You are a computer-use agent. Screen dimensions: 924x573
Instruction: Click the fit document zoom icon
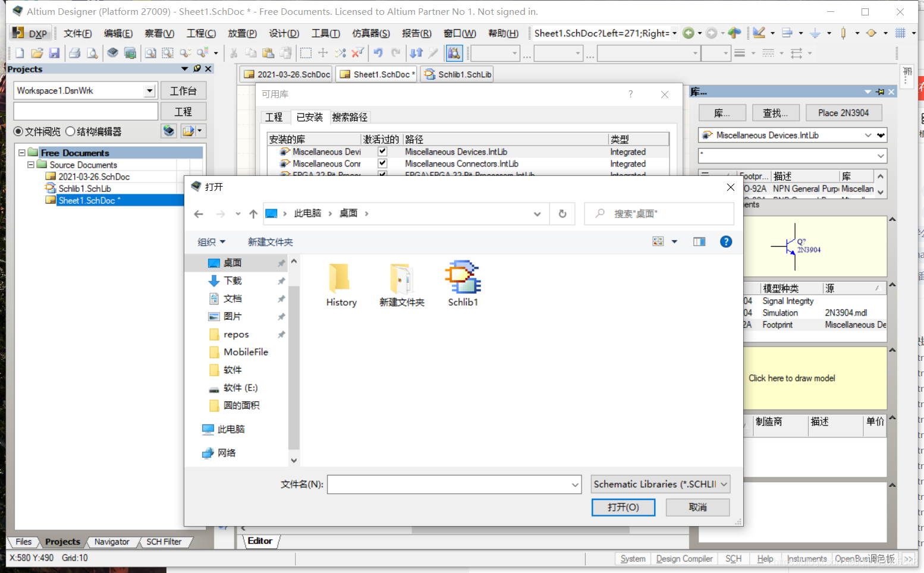point(151,53)
